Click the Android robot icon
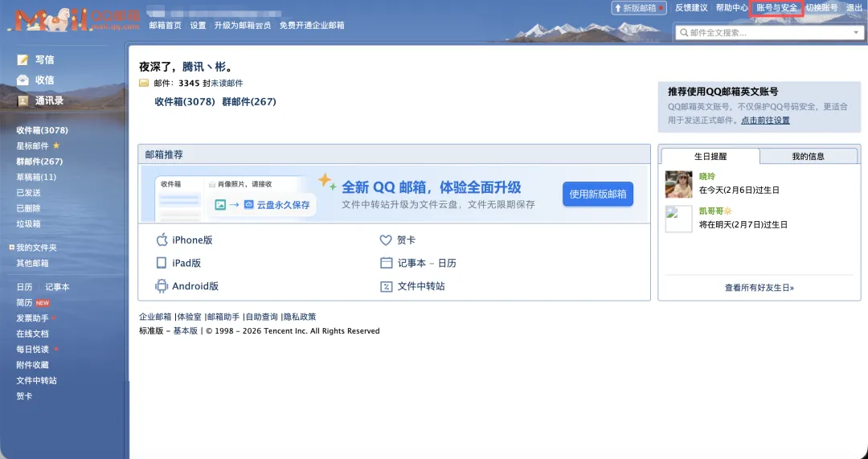The width and height of the screenshot is (868, 459). coord(162,285)
